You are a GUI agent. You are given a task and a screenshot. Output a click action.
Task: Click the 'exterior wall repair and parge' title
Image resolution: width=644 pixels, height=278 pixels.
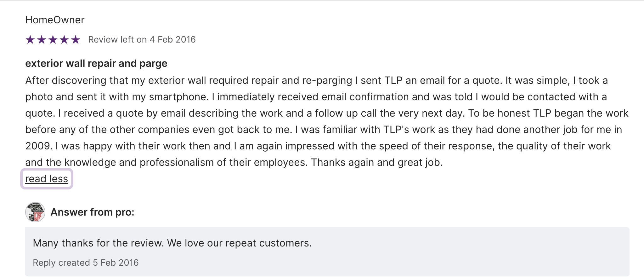coord(96,63)
